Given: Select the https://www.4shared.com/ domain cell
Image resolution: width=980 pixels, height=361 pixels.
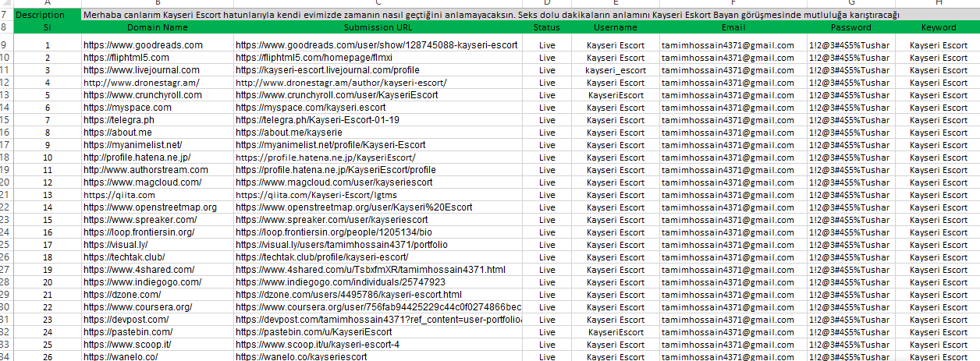Looking at the screenshot, I should pos(158,270).
